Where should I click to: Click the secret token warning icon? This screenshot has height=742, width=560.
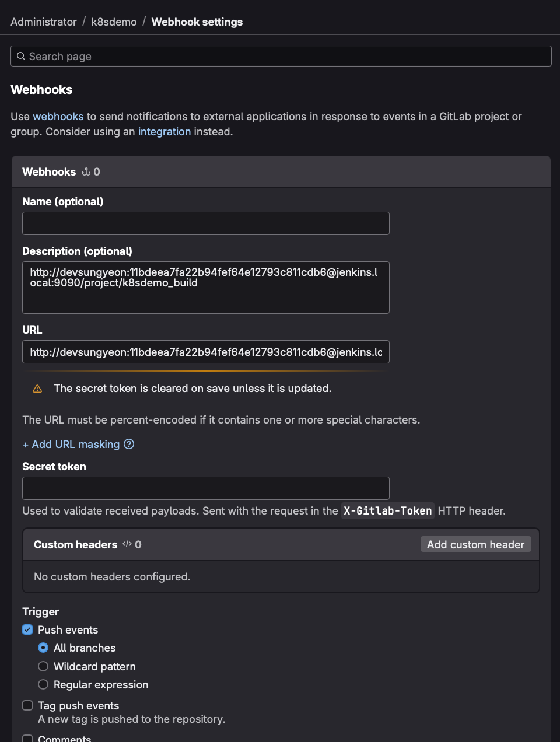click(x=37, y=388)
